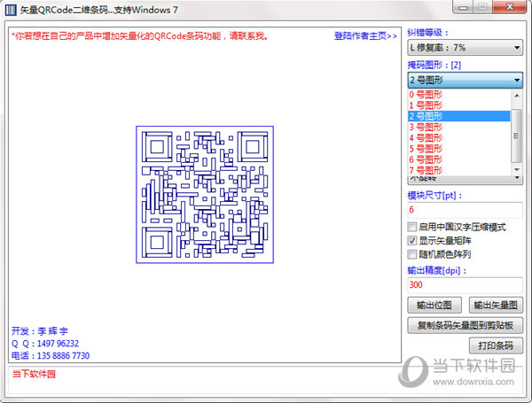Image resolution: width=532 pixels, height=403 pixels.
Task: Choose mask pattern 4号图形
Action: point(458,137)
